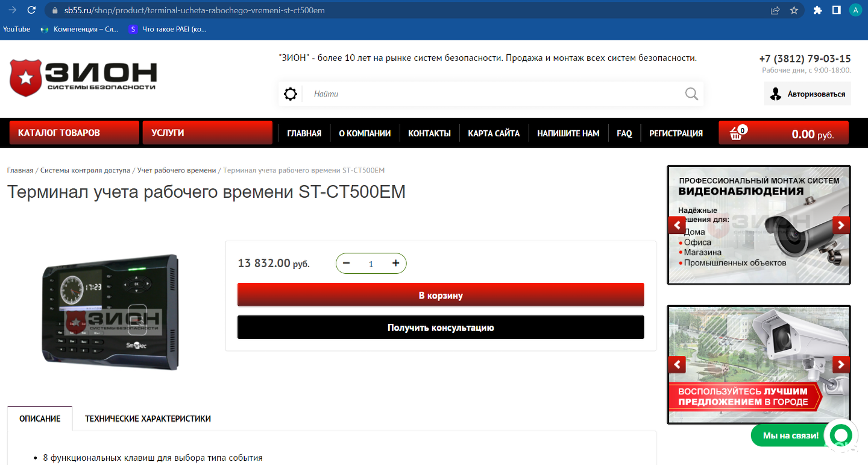Image resolution: width=868 pixels, height=465 pixels.
Task: Open the Что такое PAEI bookmark
Action: [x=168, y=29]
